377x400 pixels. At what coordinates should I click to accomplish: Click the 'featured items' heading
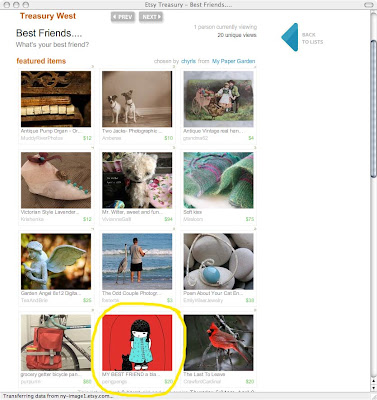(x=41, y=61)
